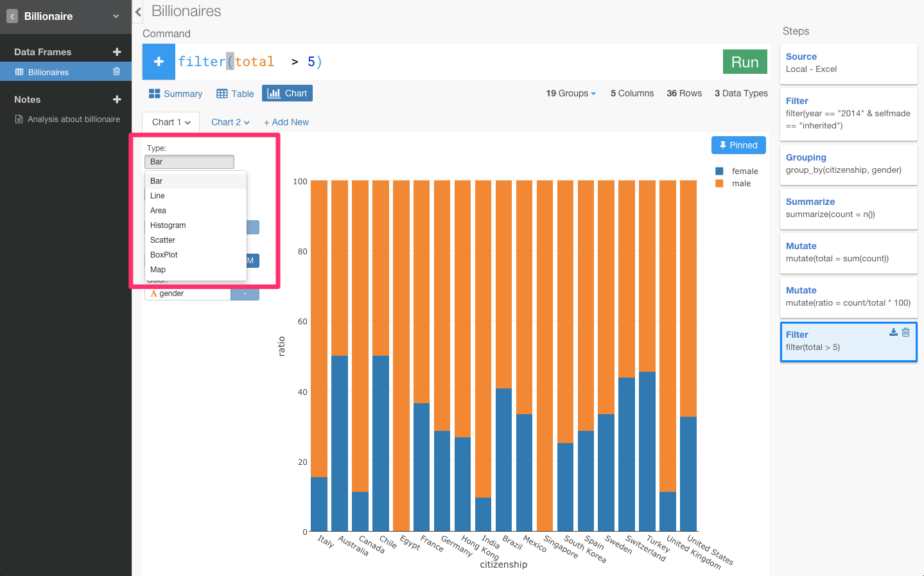This screenshot has width=924, height=576.
Task: Choose Area chart type
Action: click(x=196, y=211)
